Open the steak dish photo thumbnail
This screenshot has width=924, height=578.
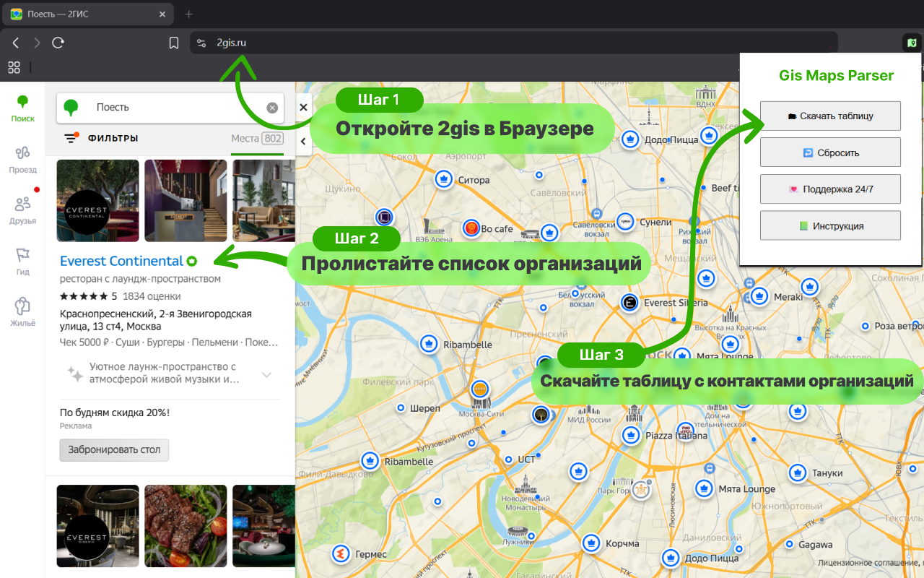(x=186, y=525)
